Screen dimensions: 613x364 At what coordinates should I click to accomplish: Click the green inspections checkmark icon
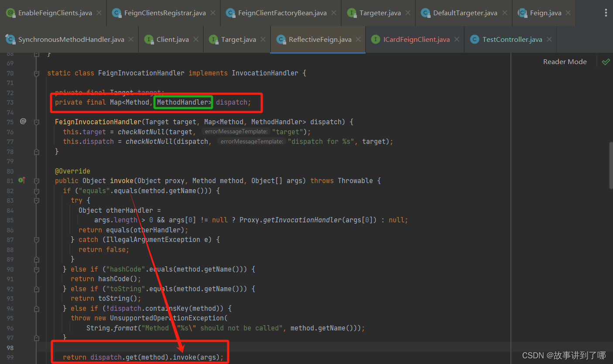(x=606, y=62)
